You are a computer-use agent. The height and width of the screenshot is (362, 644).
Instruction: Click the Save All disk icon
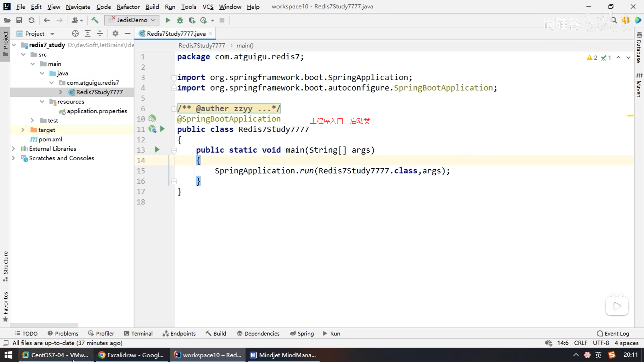[x=19, y=20]
